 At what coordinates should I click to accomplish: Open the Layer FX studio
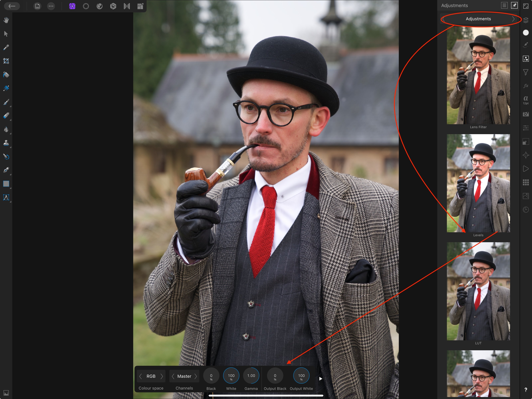[526, 86]
